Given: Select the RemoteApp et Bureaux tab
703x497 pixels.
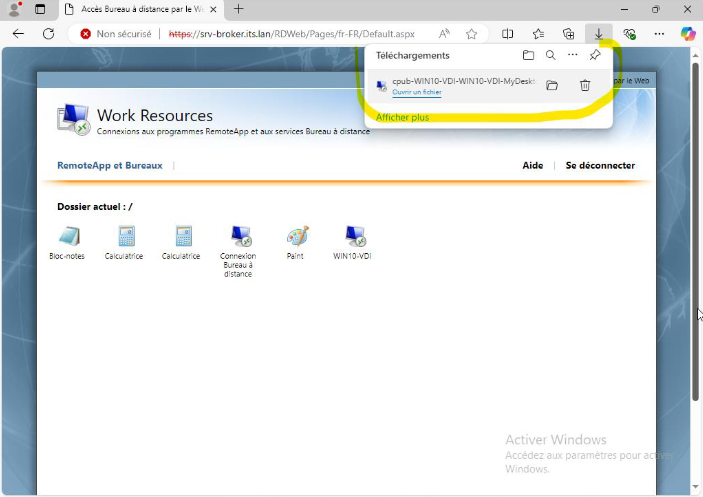Looking at the screenshot, I should (110, 165).
